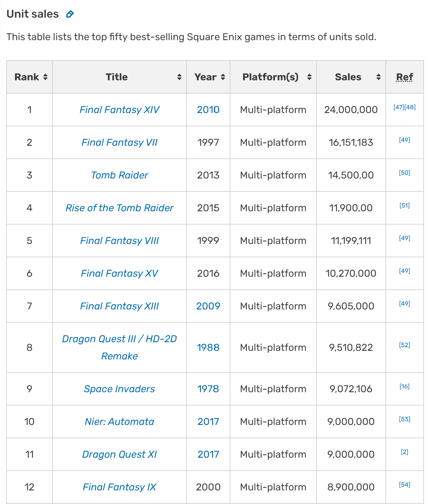
Task: Click the year 2013 cell
Action: tap(208, 175)
